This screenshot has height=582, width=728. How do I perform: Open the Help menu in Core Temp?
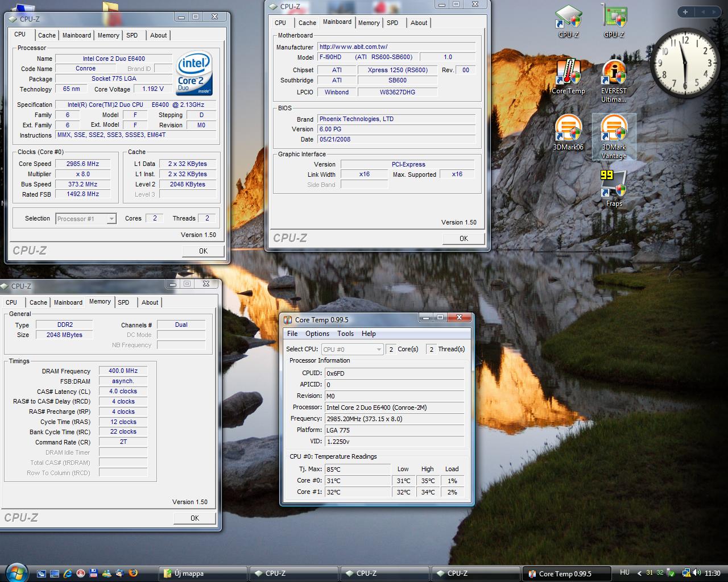(369, 334)
